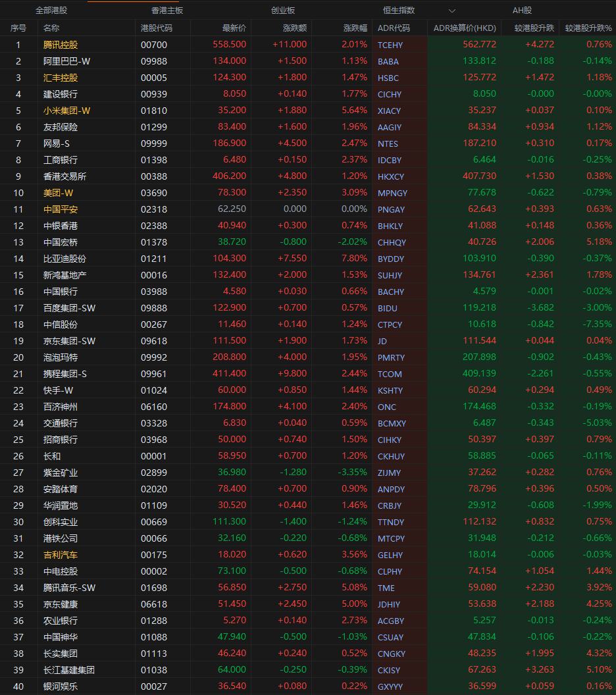Select the -7.35% ADR difference value
The height and width of the screenshot is (695, 616).
(x=597, y=324)
